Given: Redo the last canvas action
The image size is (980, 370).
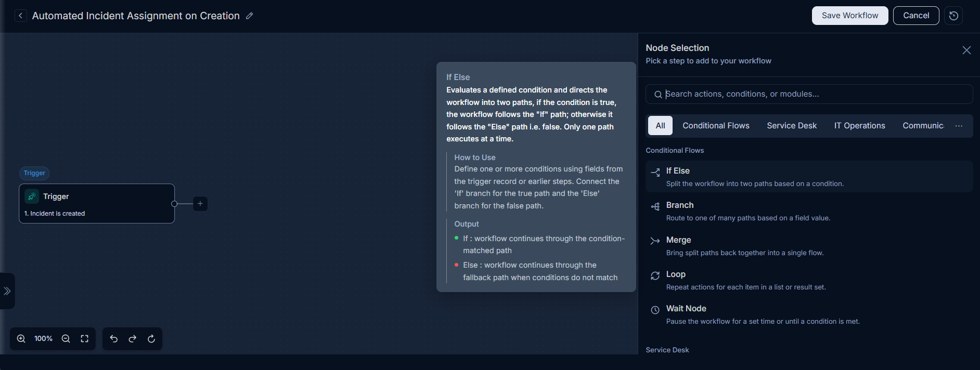Looking at the screenshot, I should click(x=133, y=339).
